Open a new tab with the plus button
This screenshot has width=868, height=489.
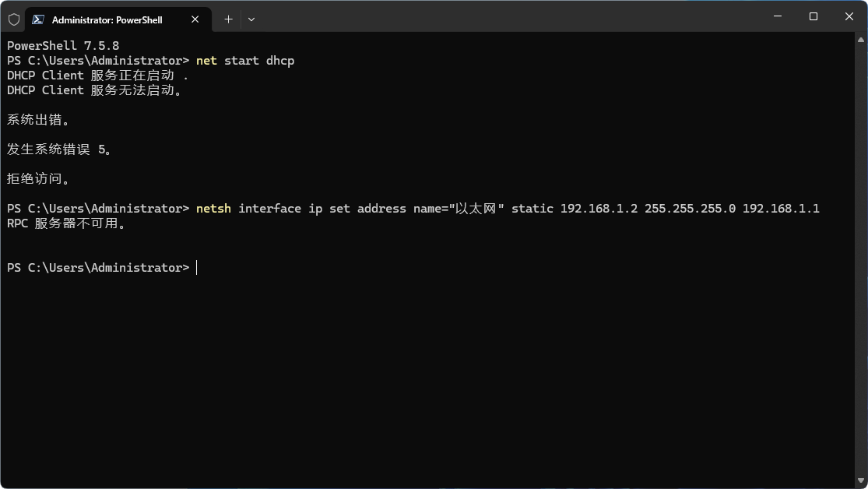228,19
